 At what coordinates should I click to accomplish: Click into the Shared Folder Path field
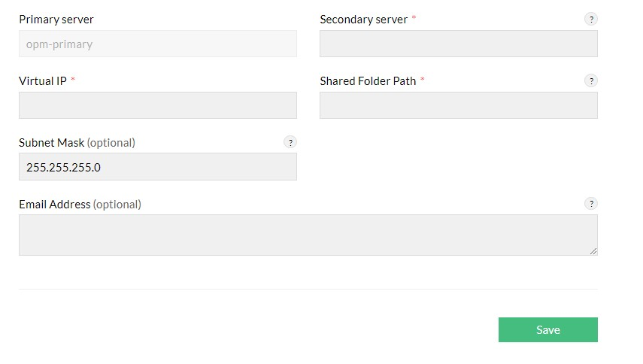458,105
